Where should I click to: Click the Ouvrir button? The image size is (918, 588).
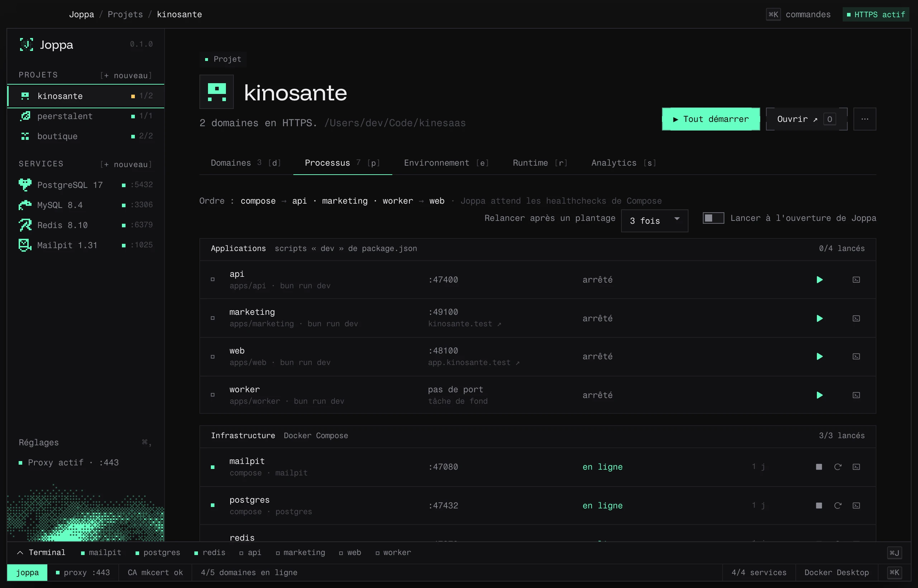pos(806,119)
